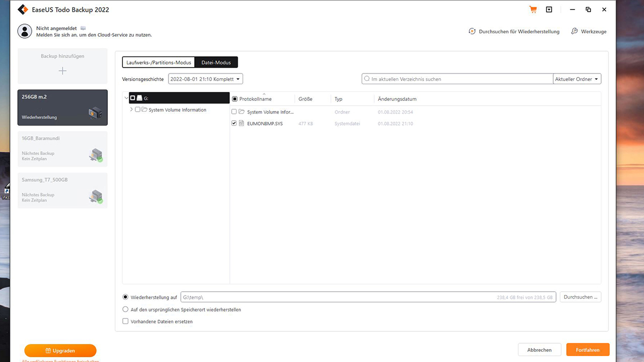Select the 16GB_Baramundi backup entry

click(x=62, y=149)
